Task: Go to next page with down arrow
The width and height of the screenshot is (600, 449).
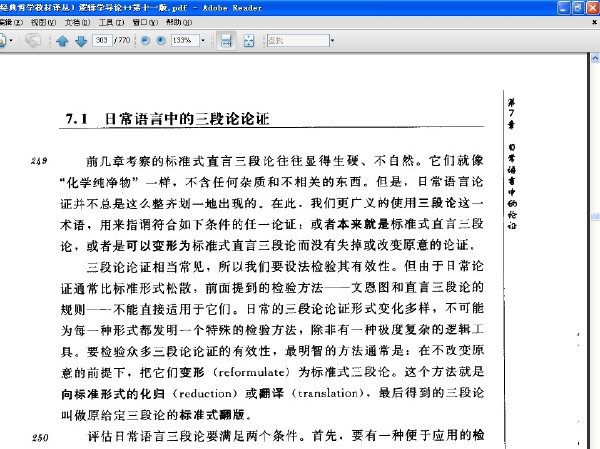Action: pyautogui.click(x=81, y=41)
